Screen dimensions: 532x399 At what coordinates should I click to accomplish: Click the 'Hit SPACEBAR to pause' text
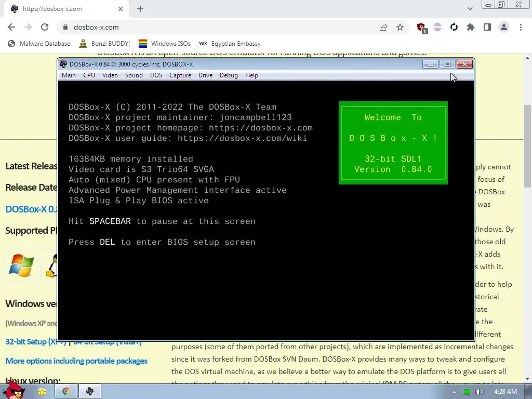point(162,221)
